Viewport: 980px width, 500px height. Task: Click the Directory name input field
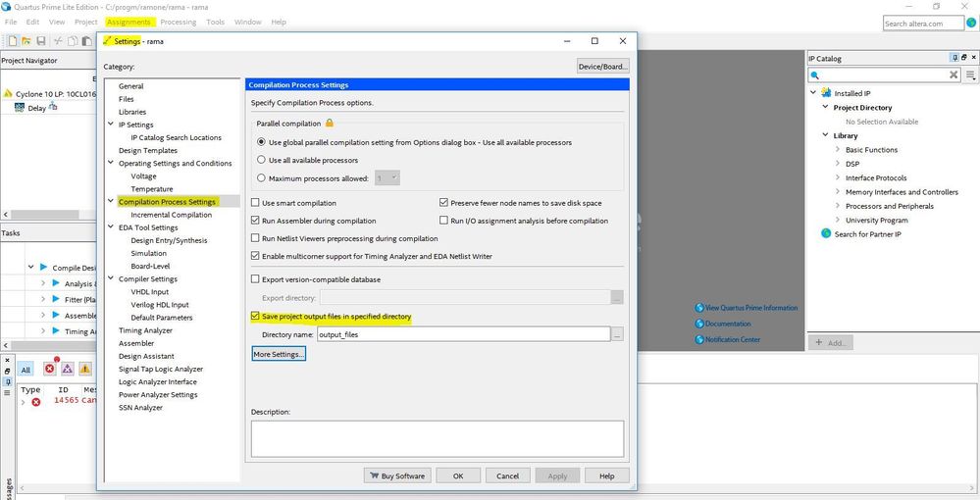pyautogui.click(x=464, y=334)
